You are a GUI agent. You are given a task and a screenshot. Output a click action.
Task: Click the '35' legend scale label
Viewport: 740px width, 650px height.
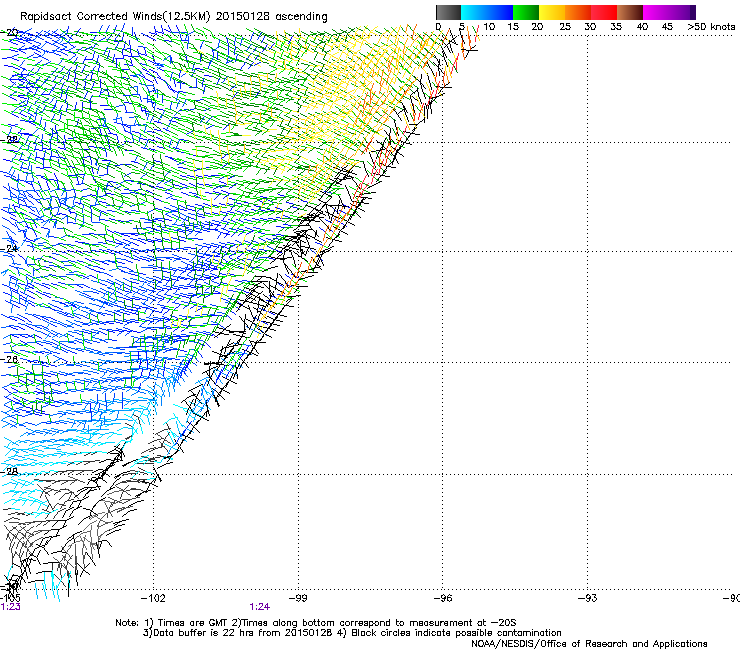pyautogui.click(x=616, y=27)
